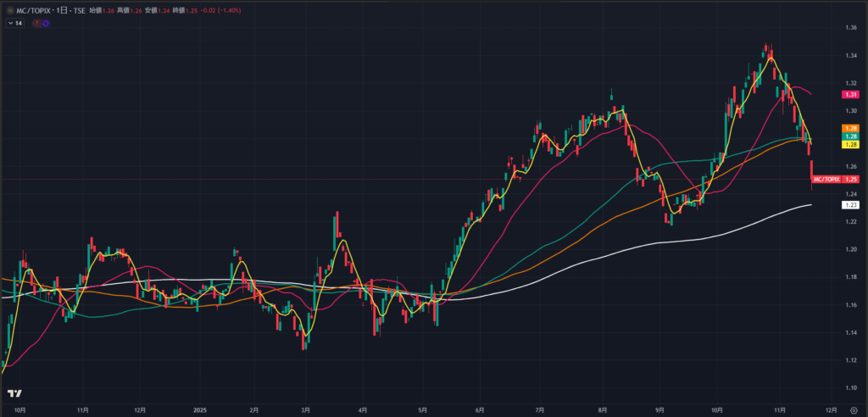Screen dimensions: 868x417
Task: Open the MC/TOPIX symbol title
Action: tap(32, 10)
